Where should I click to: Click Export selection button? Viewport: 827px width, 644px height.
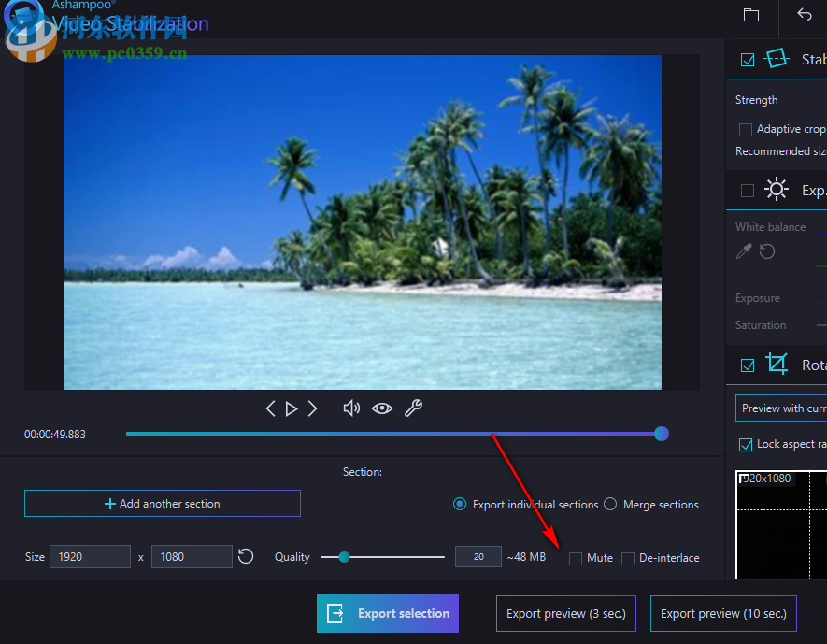(387, 613)
